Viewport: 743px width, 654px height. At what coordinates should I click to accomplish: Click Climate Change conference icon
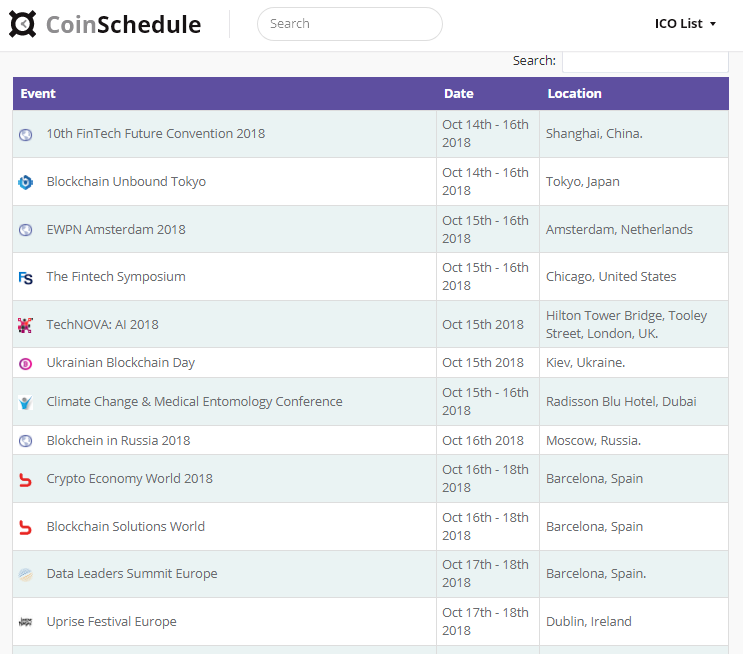tap(26, 402)
